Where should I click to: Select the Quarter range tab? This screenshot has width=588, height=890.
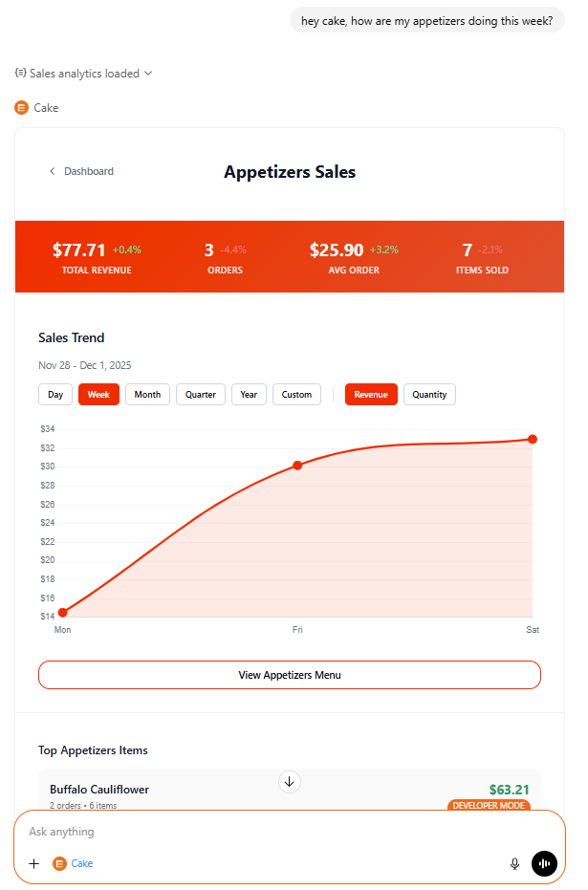201,394
